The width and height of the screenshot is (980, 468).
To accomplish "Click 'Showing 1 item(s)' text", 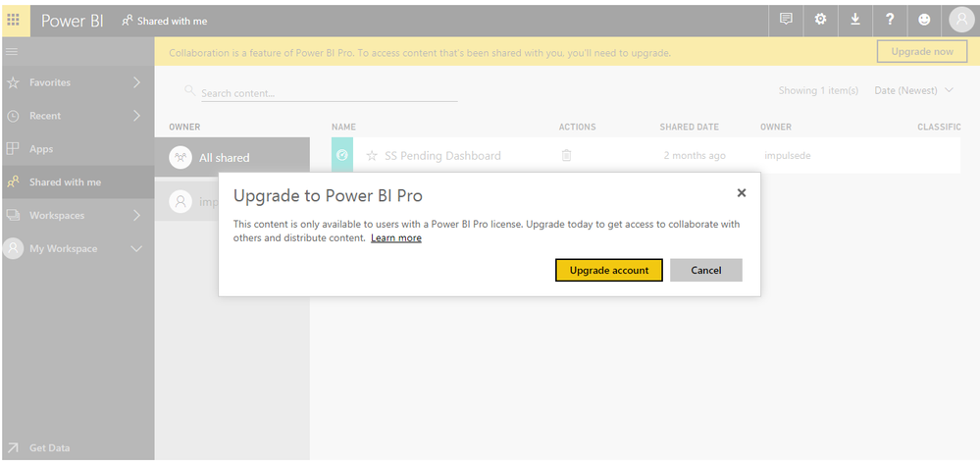I will coord(818,90).
